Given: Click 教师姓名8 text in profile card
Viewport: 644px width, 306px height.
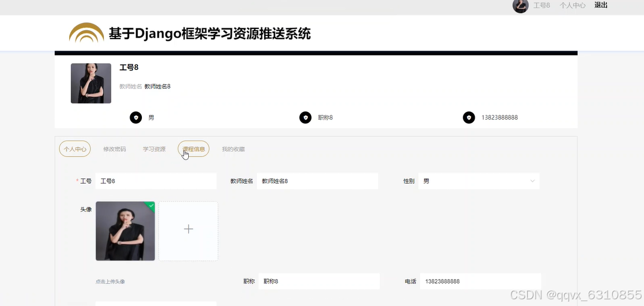Looking at the screenshot, I should [x=158, y=86].
